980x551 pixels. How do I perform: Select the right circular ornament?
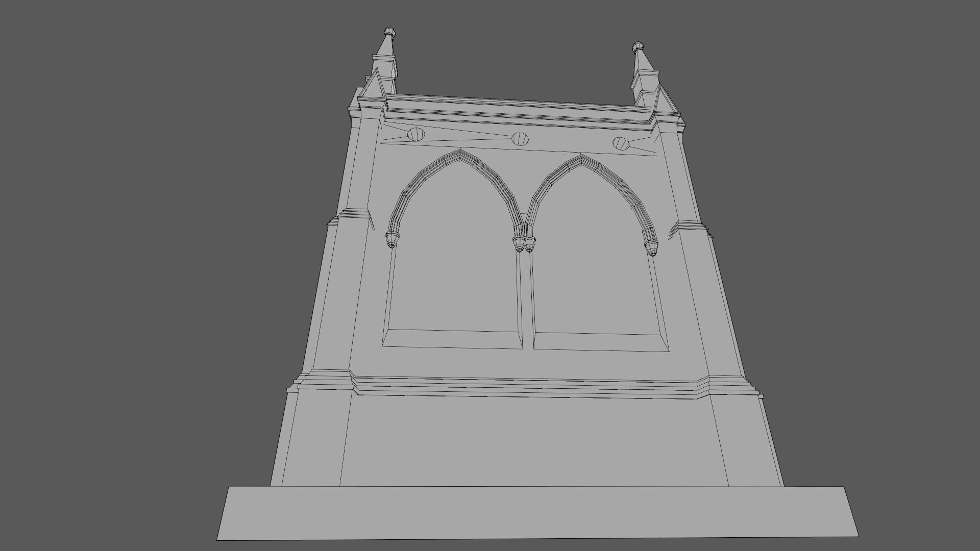click(x=620, y=143)
